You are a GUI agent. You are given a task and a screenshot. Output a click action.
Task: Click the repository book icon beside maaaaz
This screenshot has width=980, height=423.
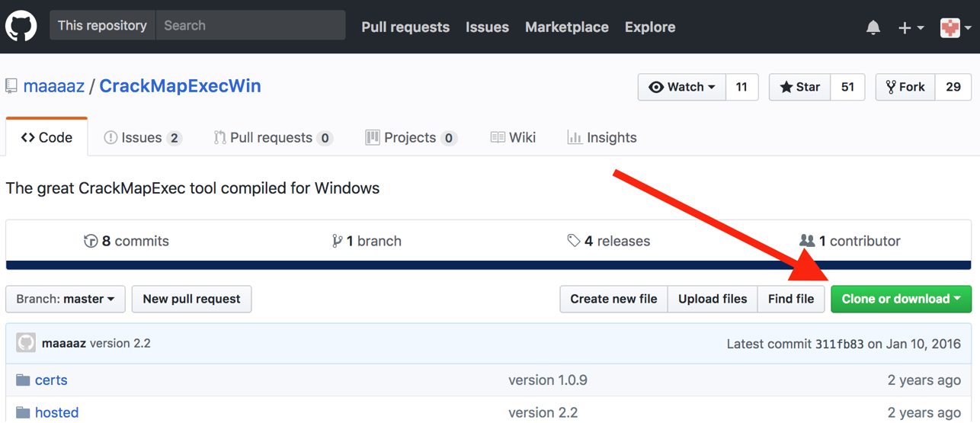11,86
